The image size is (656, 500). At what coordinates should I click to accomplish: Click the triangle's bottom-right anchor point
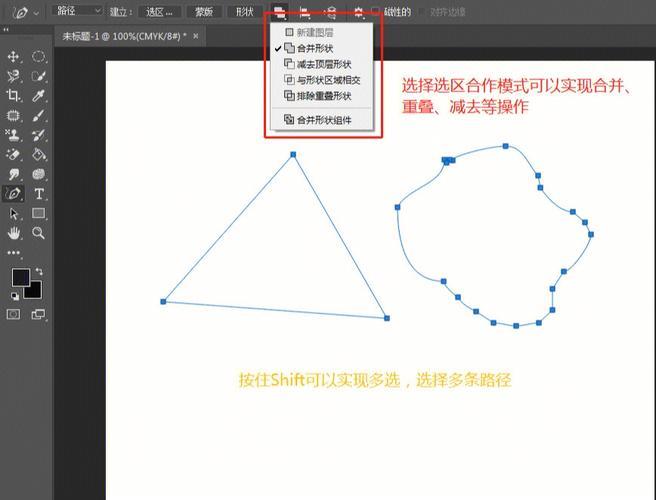point(387,318)
